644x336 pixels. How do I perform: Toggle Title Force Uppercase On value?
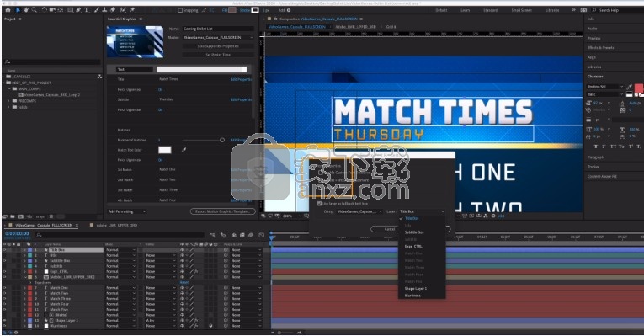click(160, 89)
